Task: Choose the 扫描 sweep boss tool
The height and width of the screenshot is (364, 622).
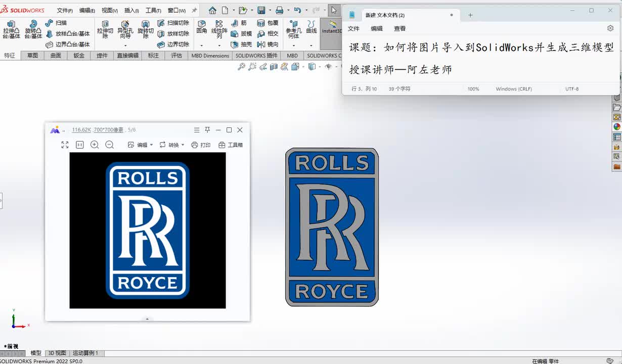Action: pyautogui.click(x=56, y=23)
